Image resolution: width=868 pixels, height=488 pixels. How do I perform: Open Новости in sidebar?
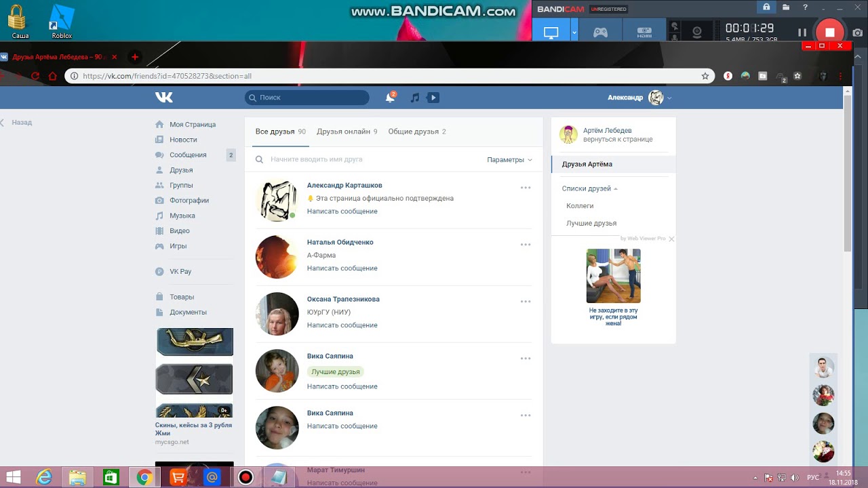183,140
